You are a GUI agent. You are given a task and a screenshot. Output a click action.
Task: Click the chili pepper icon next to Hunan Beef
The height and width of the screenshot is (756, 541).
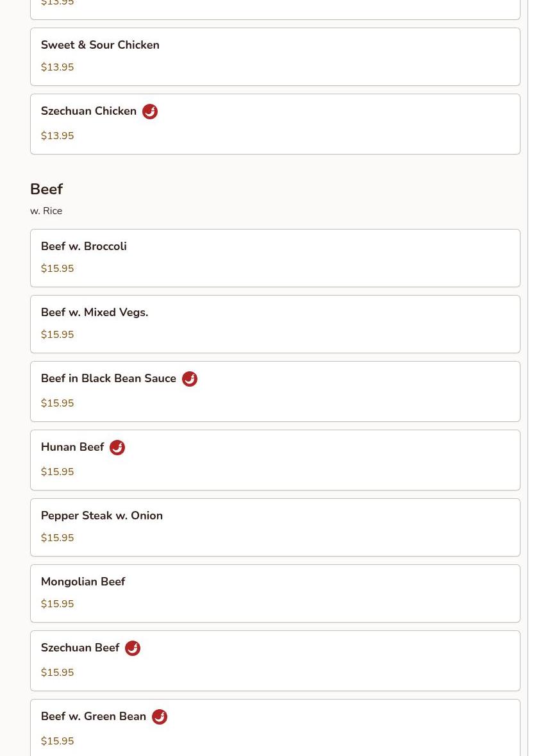117,448
